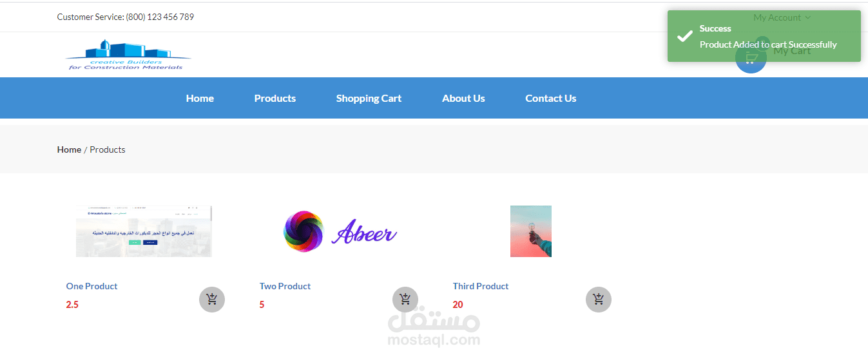Image resolution: width=868 pixels, height=355 pixels.
Task: Navigate to About Us page
Action: pos(463,99)
